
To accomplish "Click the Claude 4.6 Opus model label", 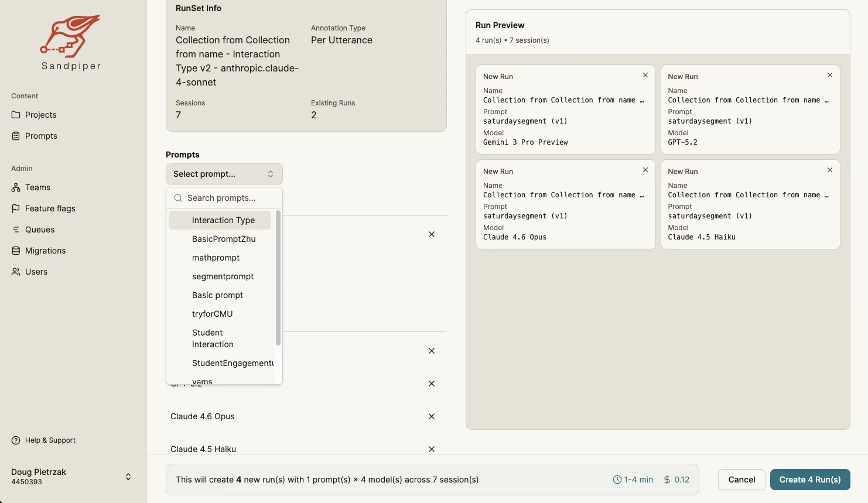I will [x=202, y=416].
